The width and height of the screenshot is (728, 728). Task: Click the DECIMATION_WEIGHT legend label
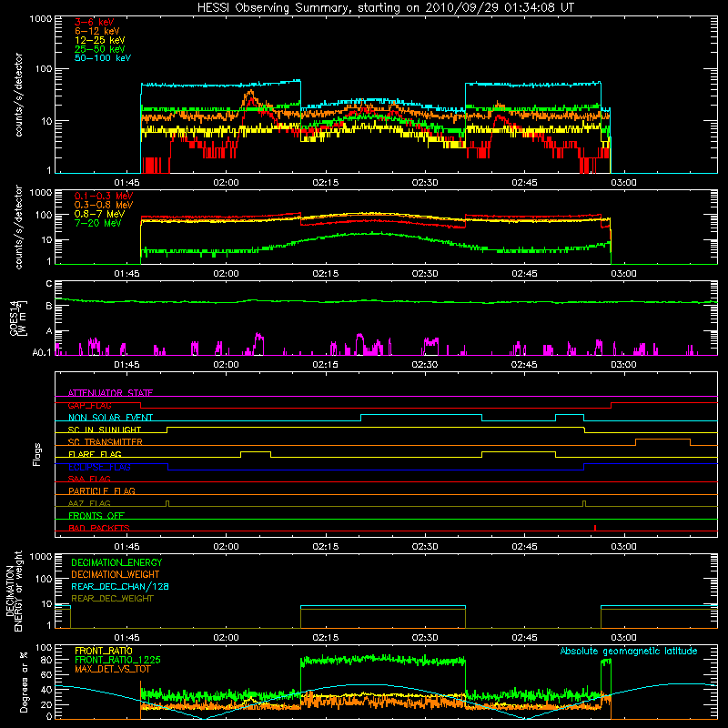pyautogui.click(x=116, y=574)
